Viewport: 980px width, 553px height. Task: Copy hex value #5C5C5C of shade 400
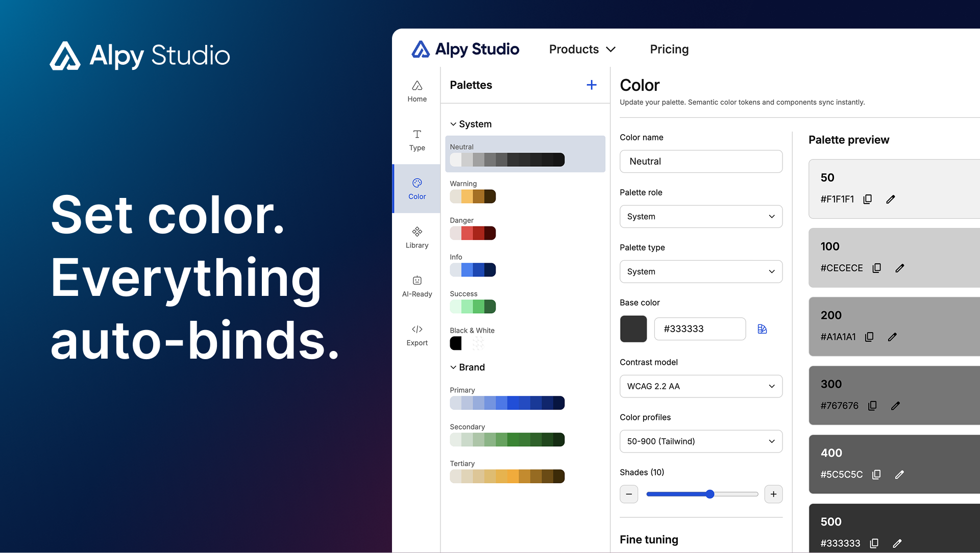pyautogui.click(x=876, y=474)
